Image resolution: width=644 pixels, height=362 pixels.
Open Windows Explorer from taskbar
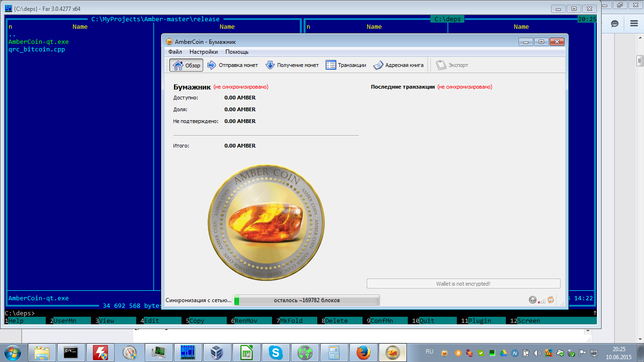tap(42, 352)
